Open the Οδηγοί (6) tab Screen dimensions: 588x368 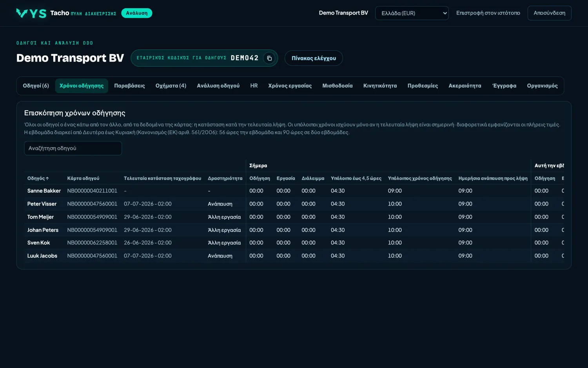[x=36, y=86]
